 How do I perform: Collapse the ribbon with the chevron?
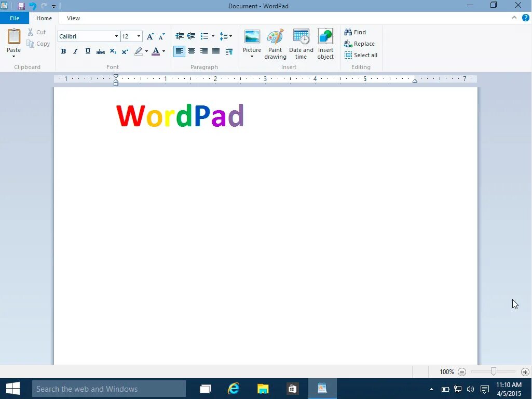point(514,18)
